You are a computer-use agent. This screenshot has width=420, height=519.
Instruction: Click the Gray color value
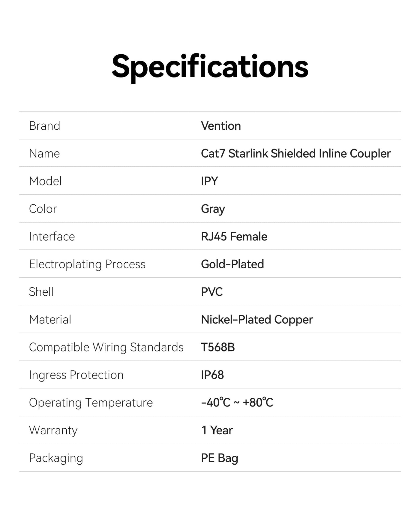click(213, 209)
